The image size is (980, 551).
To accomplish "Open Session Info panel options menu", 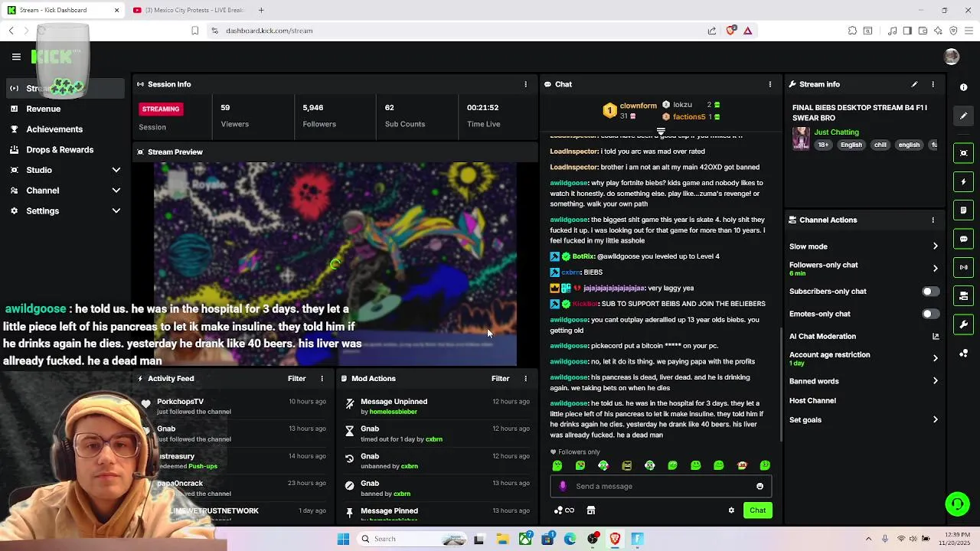I will tap(525, 84).
